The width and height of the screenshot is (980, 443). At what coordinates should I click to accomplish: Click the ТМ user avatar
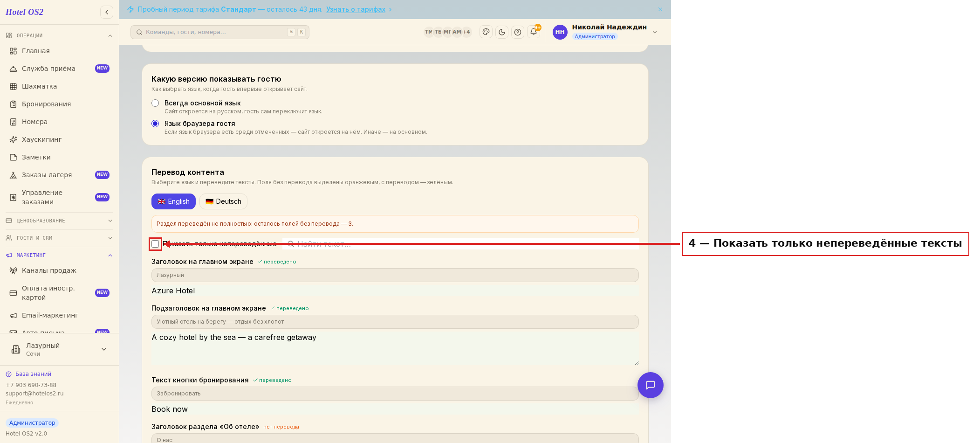(428, 32)
